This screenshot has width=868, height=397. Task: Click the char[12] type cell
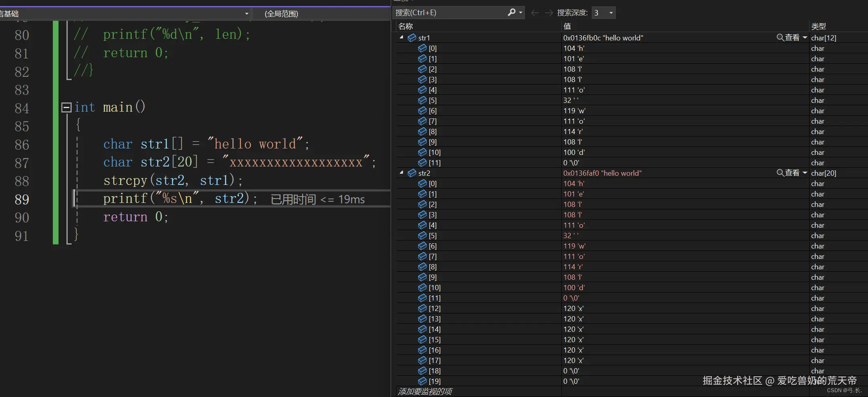pyautogui.click(x=824, y=38)
